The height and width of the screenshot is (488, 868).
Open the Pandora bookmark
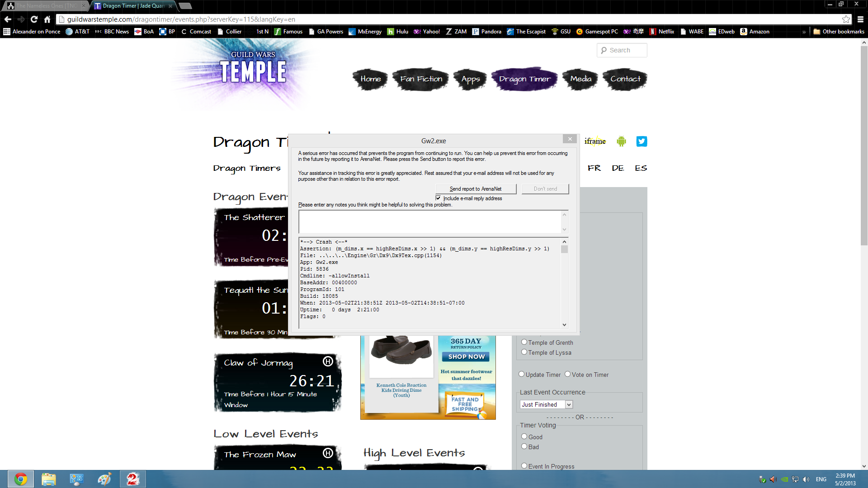tap(487, 32)
